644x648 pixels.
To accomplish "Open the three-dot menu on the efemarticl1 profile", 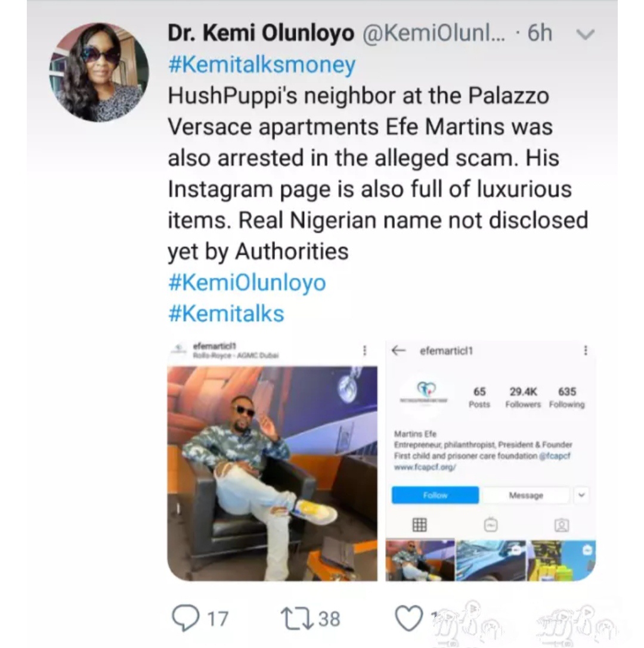I will (586, 351).
